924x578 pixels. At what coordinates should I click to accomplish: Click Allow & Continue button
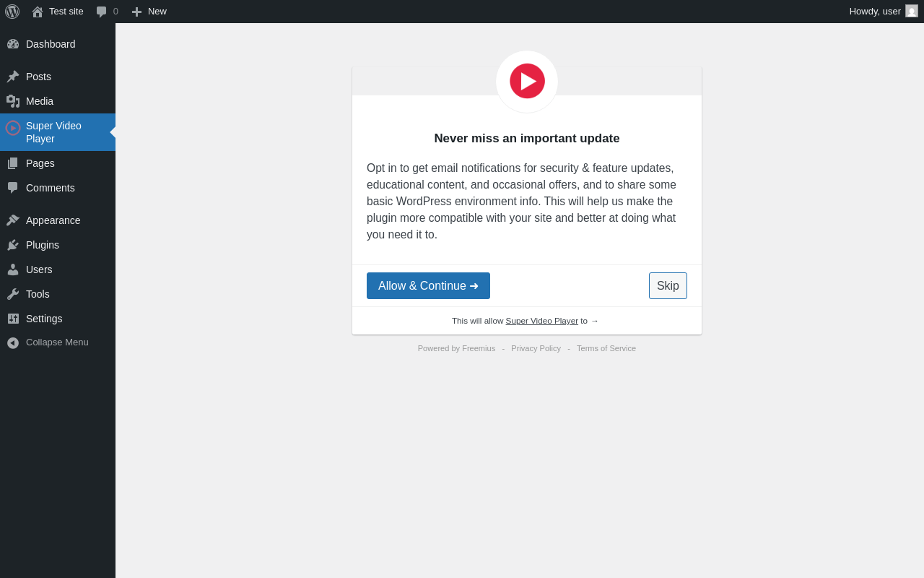pos(428,286)
